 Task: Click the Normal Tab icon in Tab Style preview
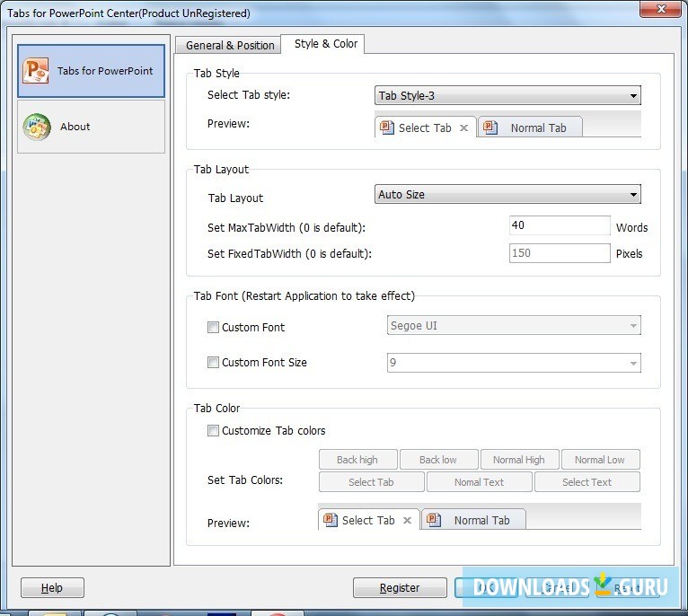[x=490, y=128]
